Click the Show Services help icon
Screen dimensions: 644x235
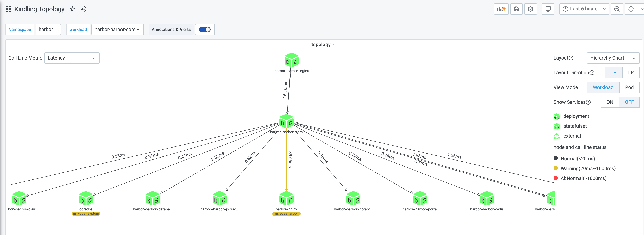pyautogui.click(x=588, y=102)
